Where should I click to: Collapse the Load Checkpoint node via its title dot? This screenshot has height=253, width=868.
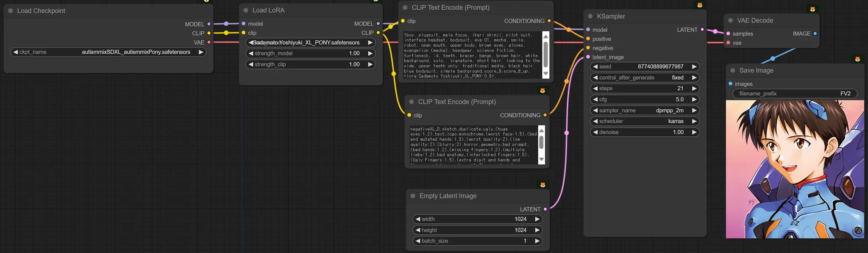11,11
